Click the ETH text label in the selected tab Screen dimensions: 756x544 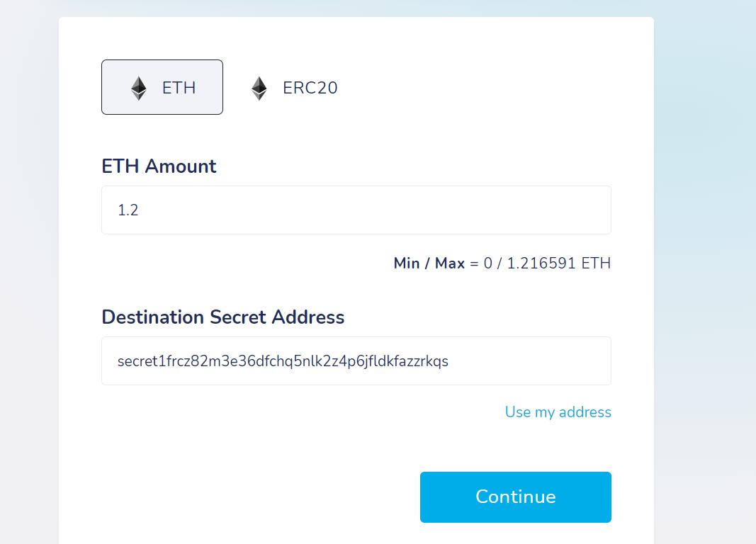(179, 88)
